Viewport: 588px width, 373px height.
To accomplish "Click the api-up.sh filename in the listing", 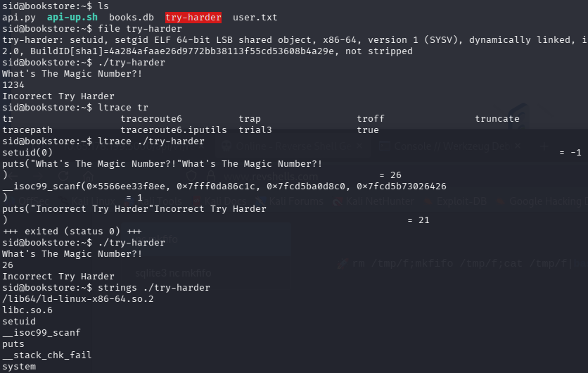I will (72, 17).
